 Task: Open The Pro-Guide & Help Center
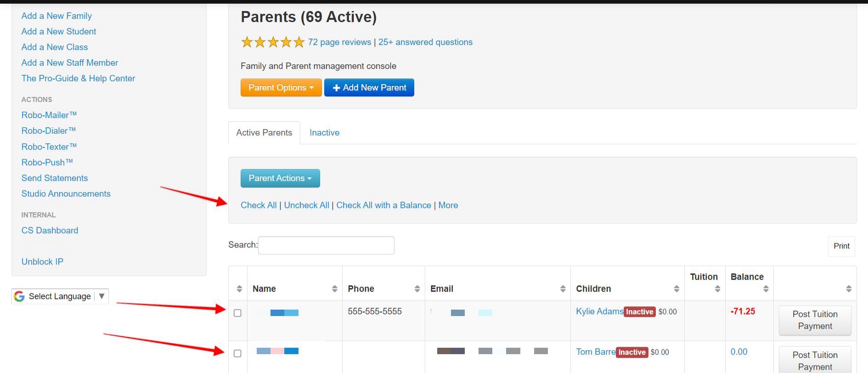pos(78,79)
